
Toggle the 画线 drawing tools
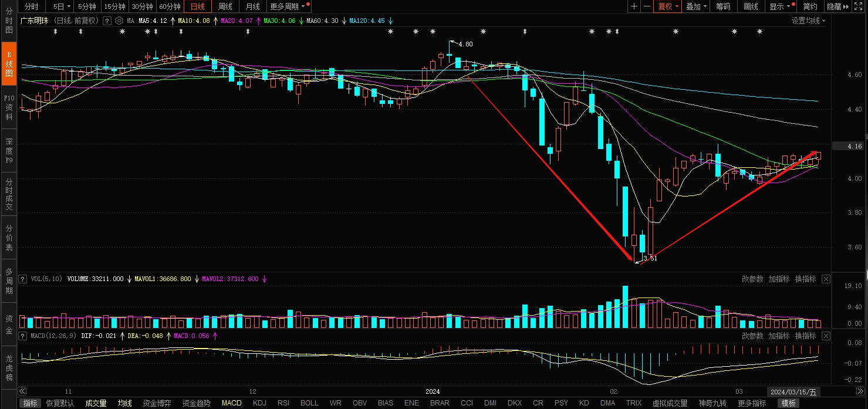751,6
